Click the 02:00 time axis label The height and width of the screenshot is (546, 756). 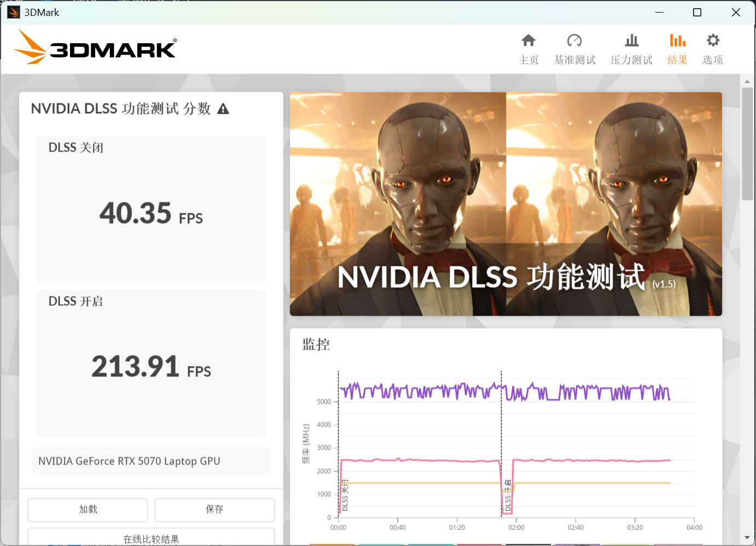[516, 528]
